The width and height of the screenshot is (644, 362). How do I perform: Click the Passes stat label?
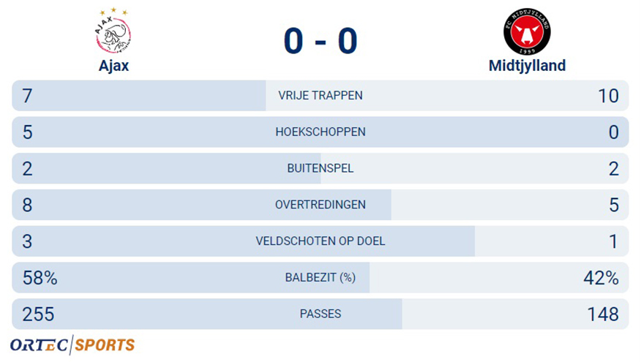(x=321, y=314)
